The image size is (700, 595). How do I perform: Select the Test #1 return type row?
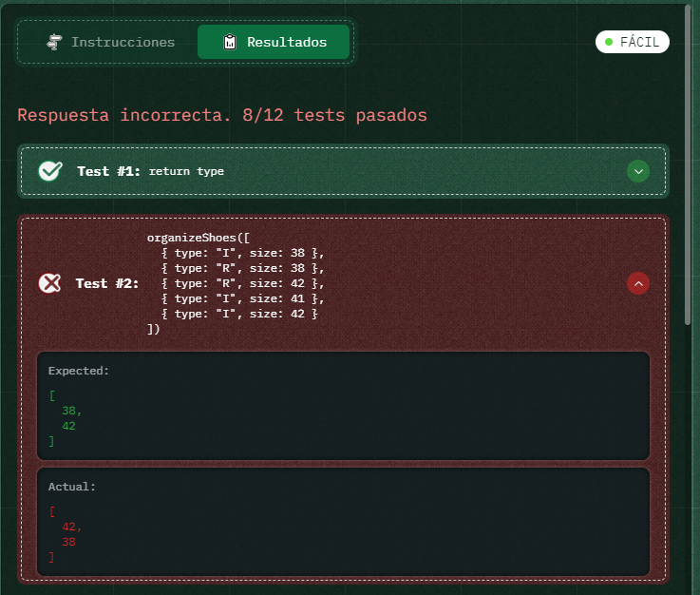click(x=343, y=171)
